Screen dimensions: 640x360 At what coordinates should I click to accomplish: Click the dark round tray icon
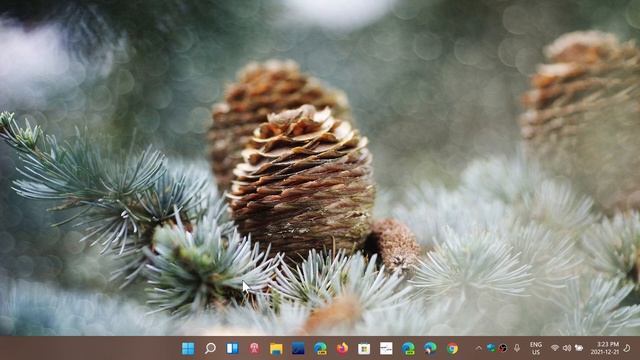(503, 348)
